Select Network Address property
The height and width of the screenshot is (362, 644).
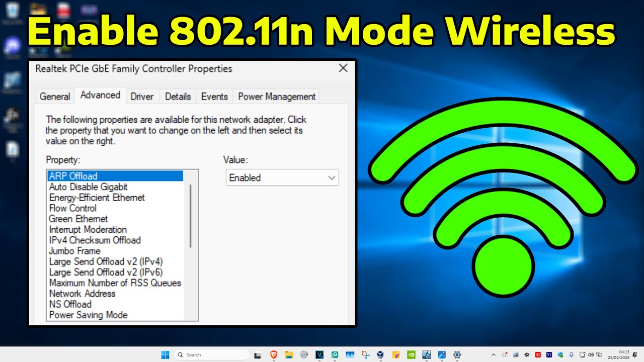point(83,294)
